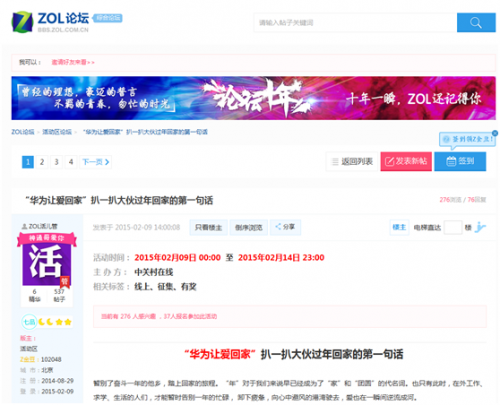This screenshot has width=500, height=405.
Task: Click the red 华为让爱回家 article headline
Action: tap(220, 354)
